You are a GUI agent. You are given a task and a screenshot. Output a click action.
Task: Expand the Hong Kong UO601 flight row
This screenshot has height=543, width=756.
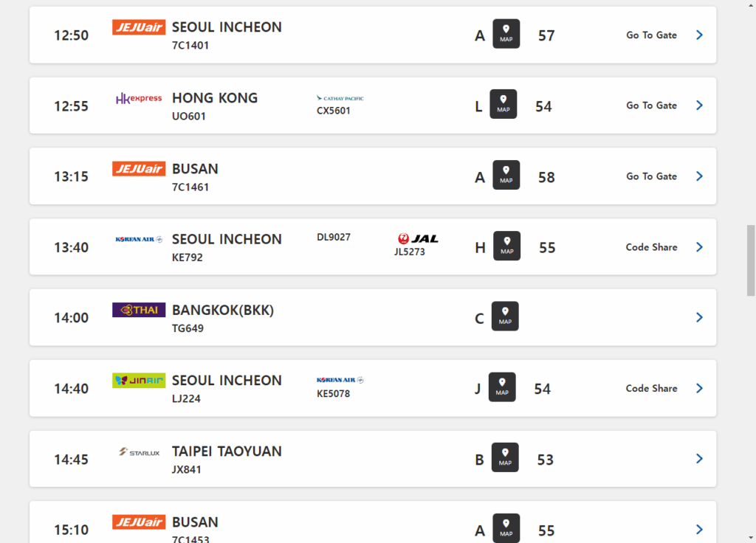[x=699, y=106]
